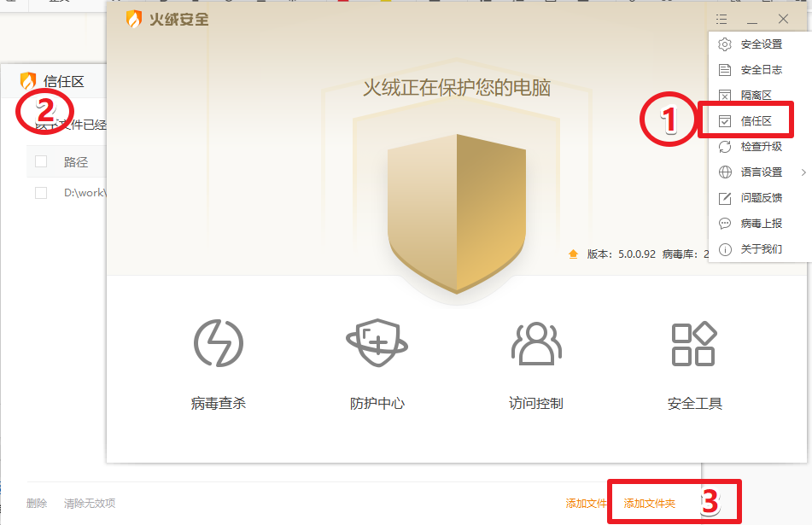812x525 pixels.
Task: Click the 火绒安全 title text
Action: pos(179,20)
